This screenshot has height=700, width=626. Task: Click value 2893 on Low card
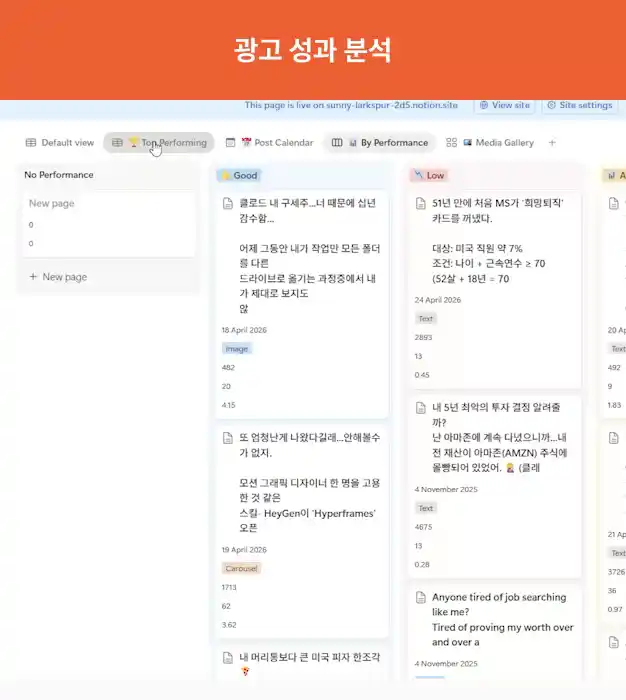423,338
